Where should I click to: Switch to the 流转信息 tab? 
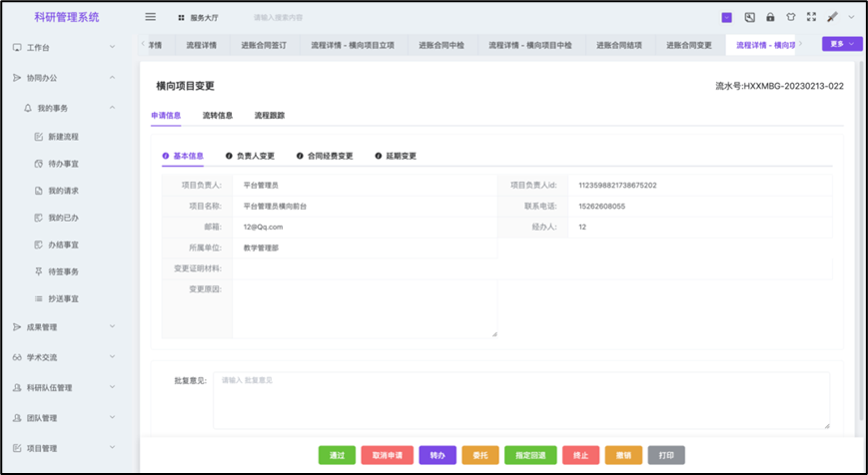pos(217,116)
